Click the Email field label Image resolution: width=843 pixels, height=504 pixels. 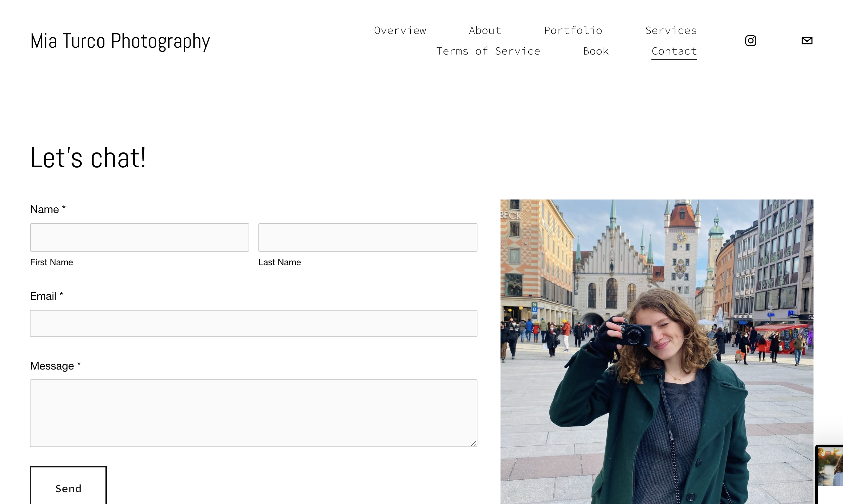tap(43, 296)
